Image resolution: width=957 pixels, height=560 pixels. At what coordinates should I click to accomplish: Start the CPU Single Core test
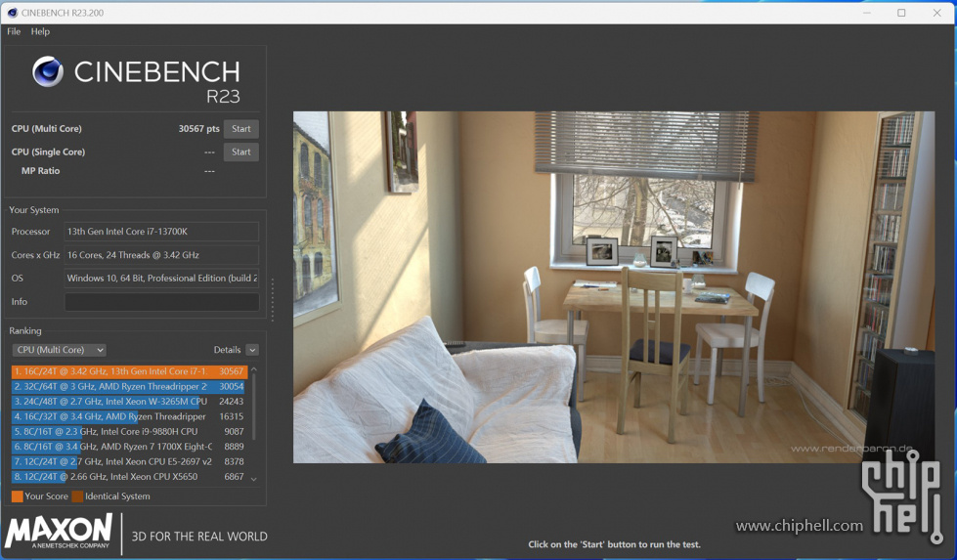pos(241,151)
